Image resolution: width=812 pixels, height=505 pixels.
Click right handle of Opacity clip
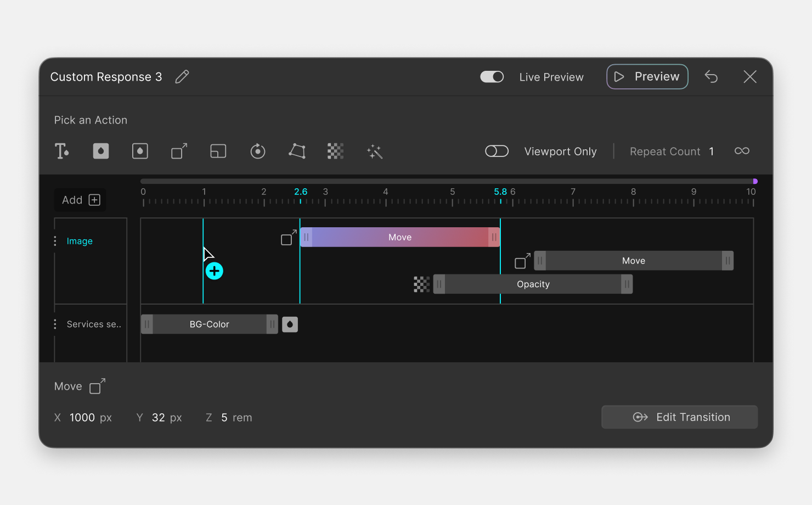pos(627,284)
